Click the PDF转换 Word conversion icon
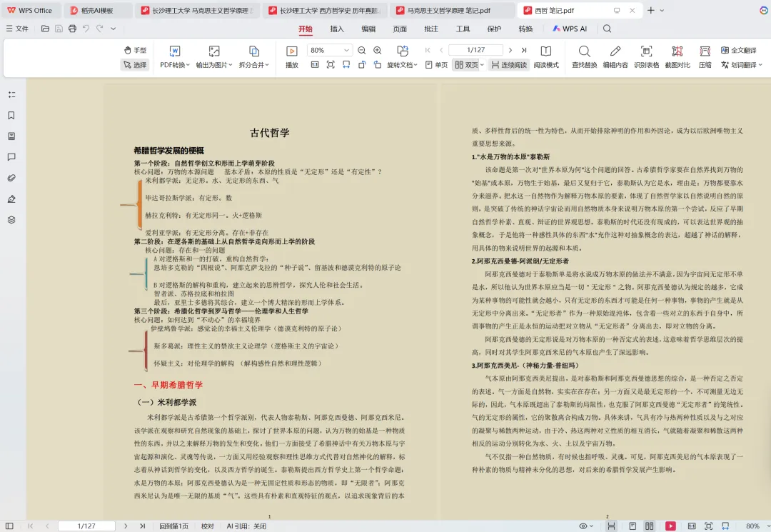771x532 pixels. [175, 51]
